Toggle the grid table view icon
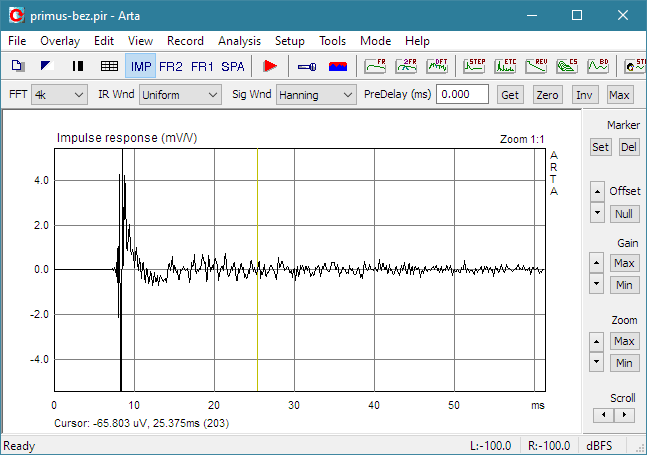The image size is (647, 455). point(109,66)
